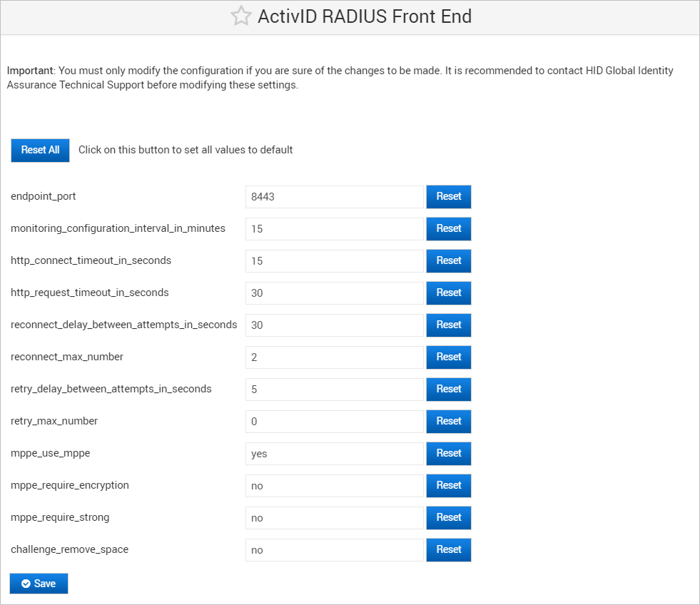Screen dimensions: 700x605
Task: Click the challenge_remove_space input box
Action: point(334,549)
